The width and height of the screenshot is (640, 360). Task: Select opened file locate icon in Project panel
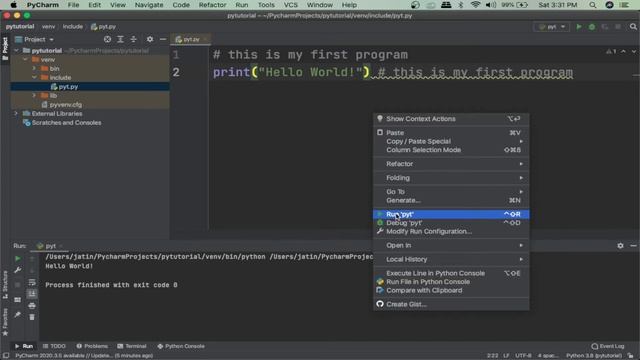[x=107, y=39]
